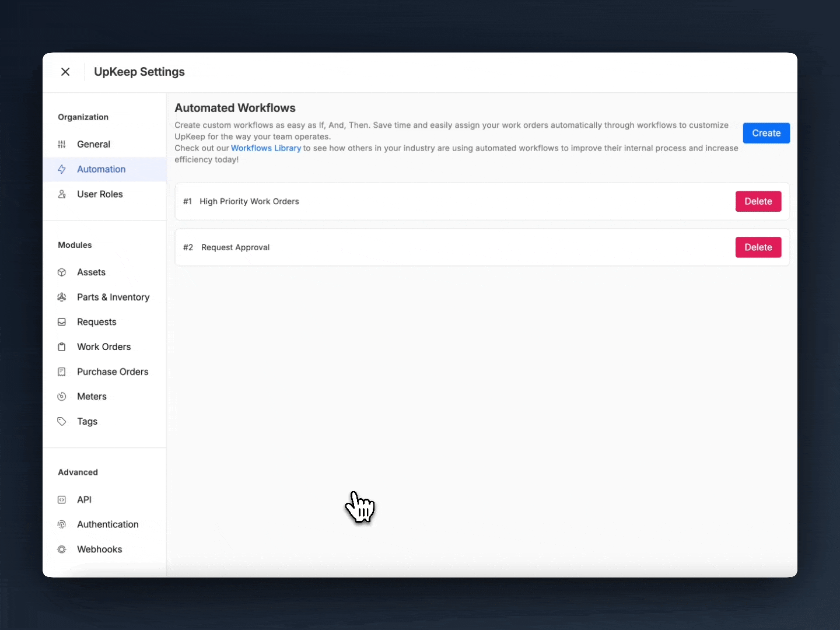
Task: Open workflow #2 Request Approval
Action: click(482, 247)
